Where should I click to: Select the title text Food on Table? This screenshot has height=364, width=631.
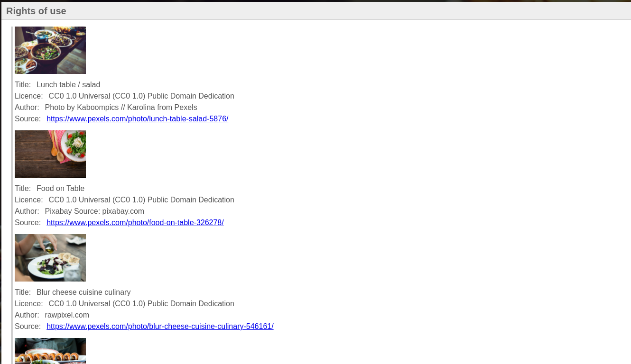60,188
